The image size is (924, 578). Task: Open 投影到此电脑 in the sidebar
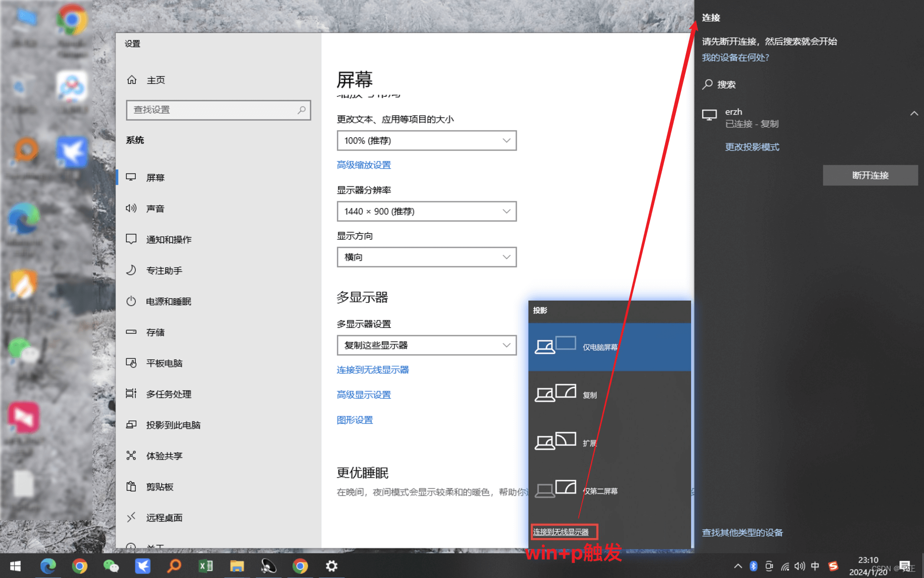[x=131, y=424]
